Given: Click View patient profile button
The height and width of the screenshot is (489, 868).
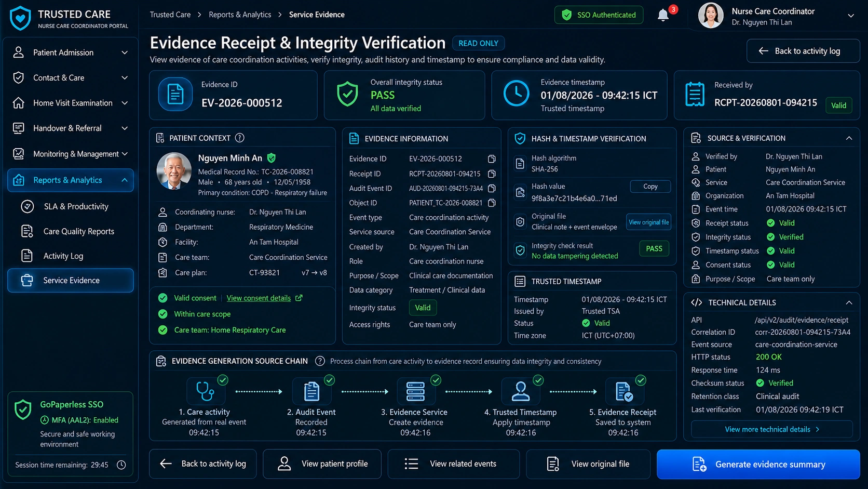Looking at the screenshot, I should click(322, 464).
